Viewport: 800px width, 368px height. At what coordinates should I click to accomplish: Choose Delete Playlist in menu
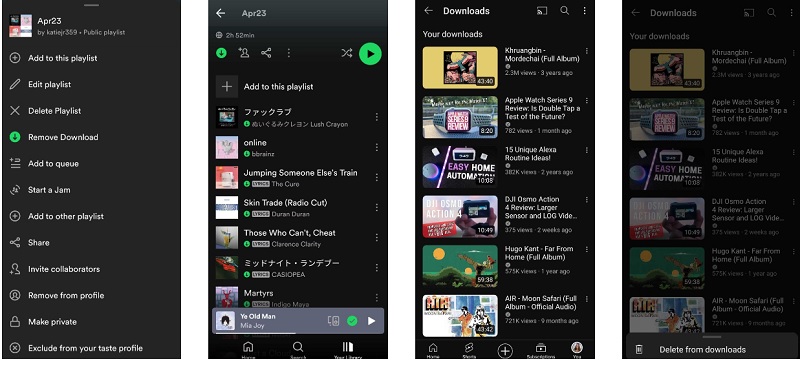[55, 111]
